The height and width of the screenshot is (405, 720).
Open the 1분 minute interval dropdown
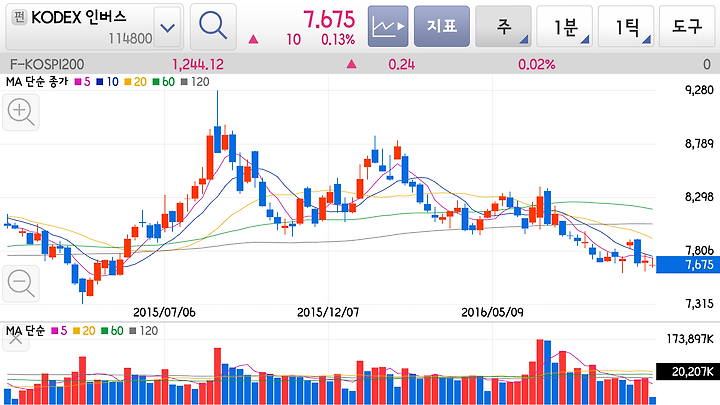(x=564, y=26)
